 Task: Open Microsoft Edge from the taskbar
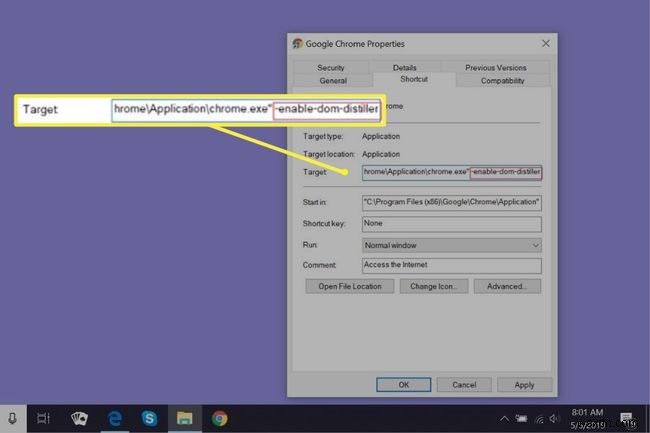coord(115,418)
